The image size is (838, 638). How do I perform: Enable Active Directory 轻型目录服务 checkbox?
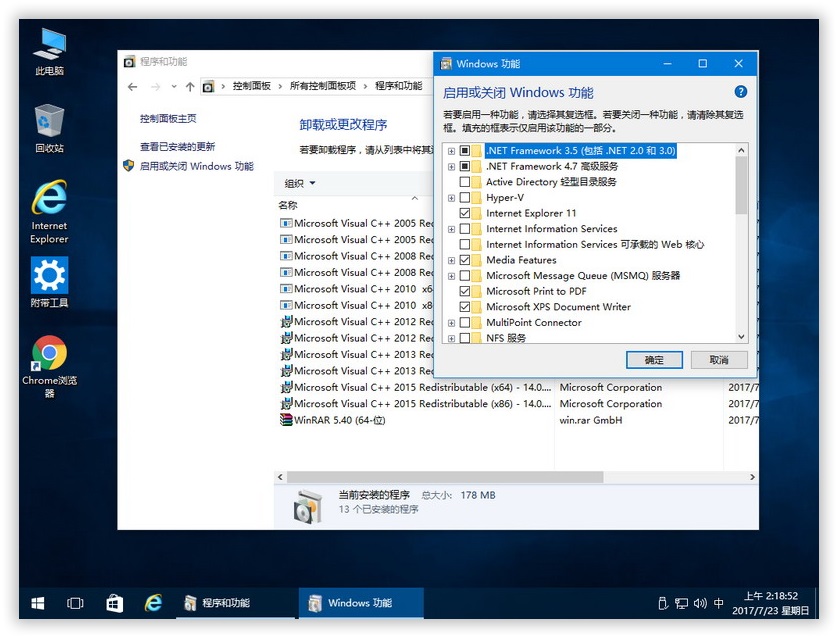pos(464,182)
